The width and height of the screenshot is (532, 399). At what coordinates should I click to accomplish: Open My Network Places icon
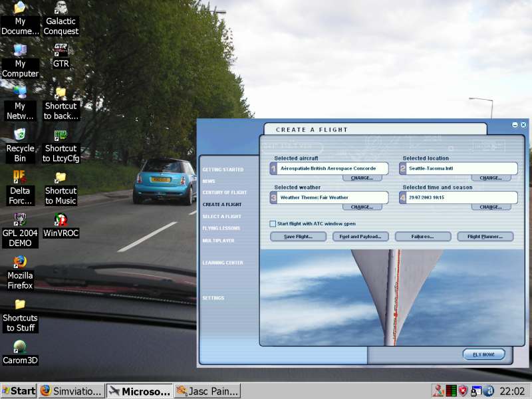point(20,104)
